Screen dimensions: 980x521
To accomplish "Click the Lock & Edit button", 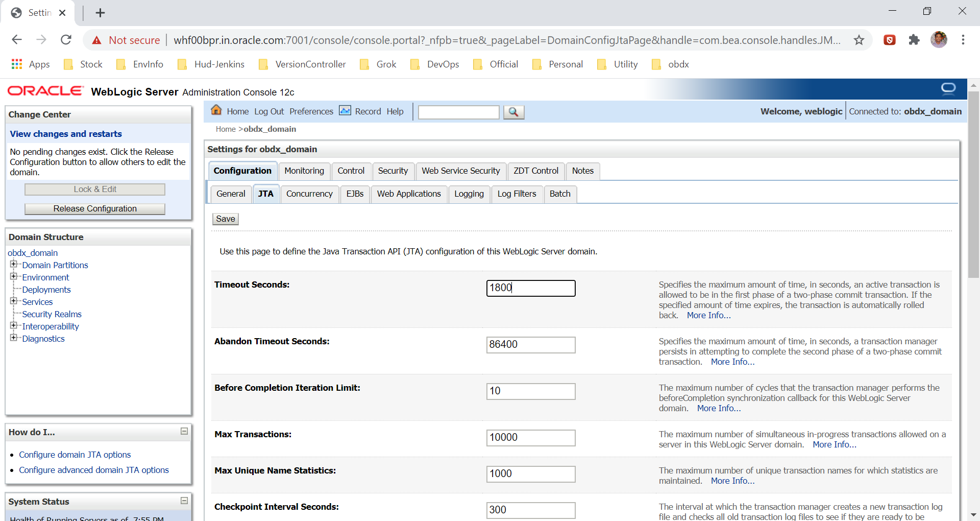I will point(95,190).
